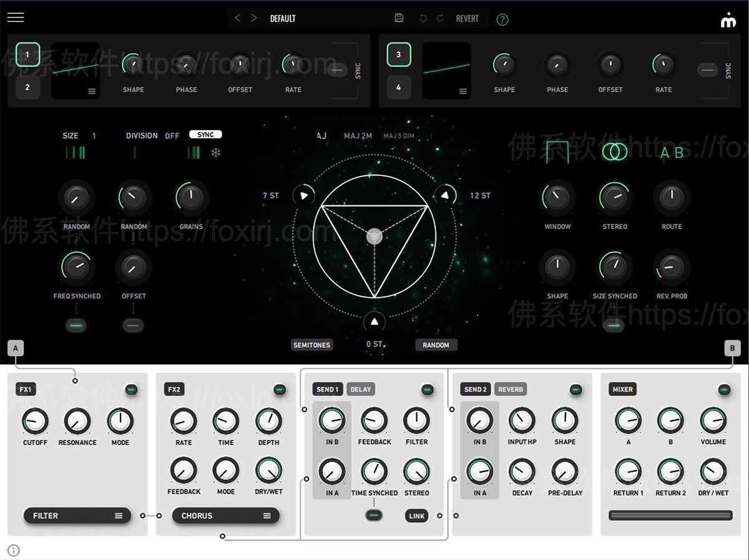Click the save preset floppy disk icon
The image size is (749, 560).
click(x=399, y=18)
